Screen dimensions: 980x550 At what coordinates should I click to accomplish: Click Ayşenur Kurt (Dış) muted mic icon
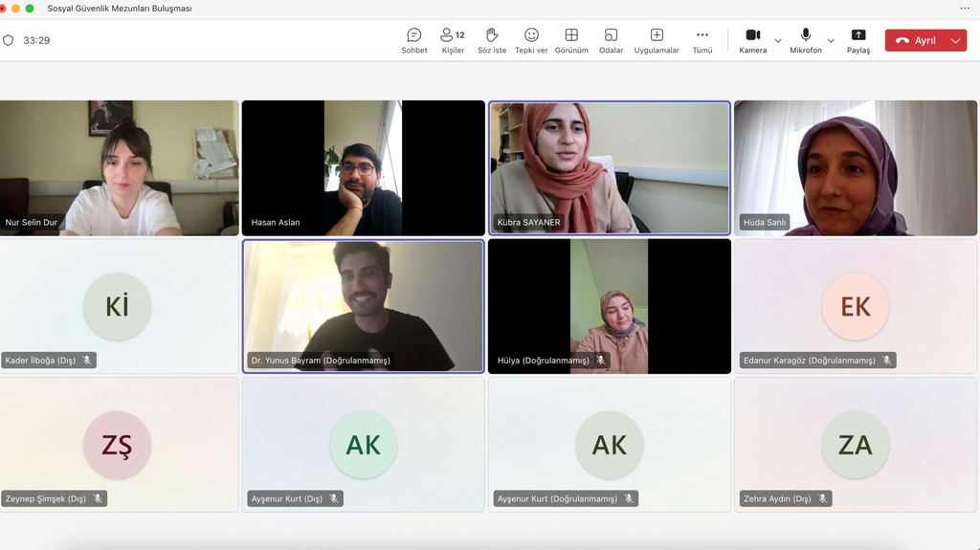pos(334,498)
